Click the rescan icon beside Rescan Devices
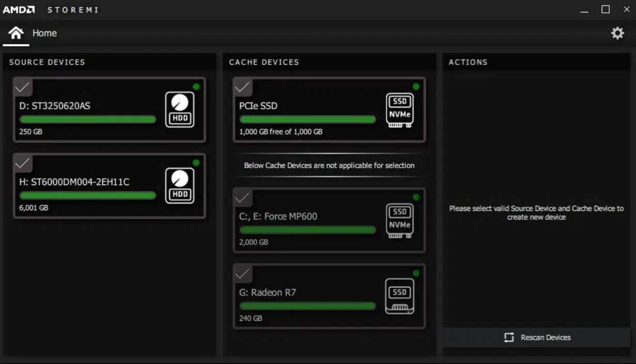The height and width of the screenshot is (364, 636). pos(509,337)
